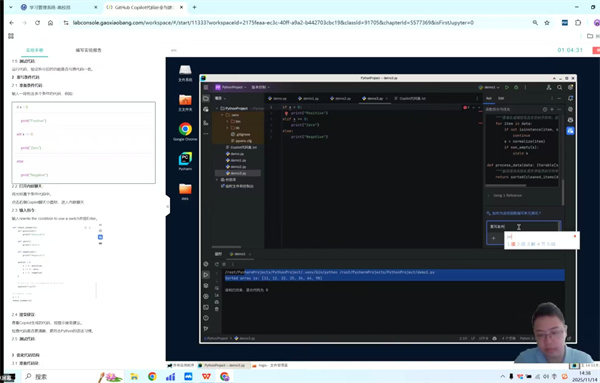The width and height of the screenshot is (600, 383).
Task: Open the data folder on desktop
Action: 185,191
